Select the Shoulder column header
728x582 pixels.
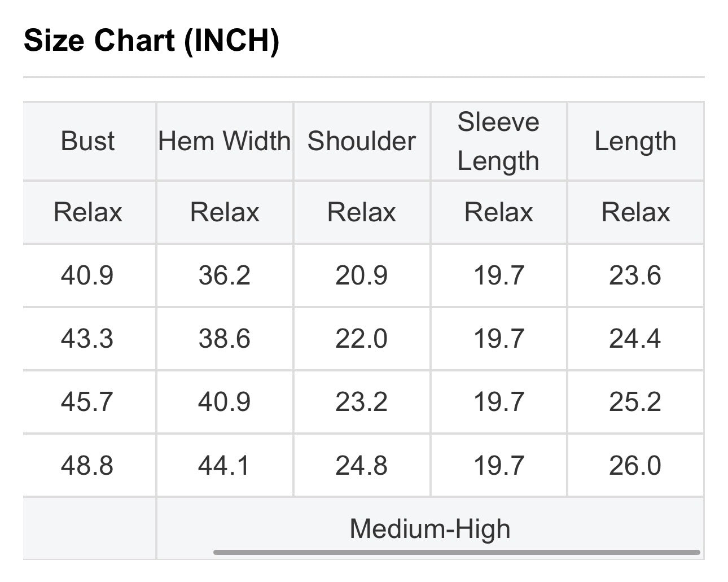tap(362, 141)
